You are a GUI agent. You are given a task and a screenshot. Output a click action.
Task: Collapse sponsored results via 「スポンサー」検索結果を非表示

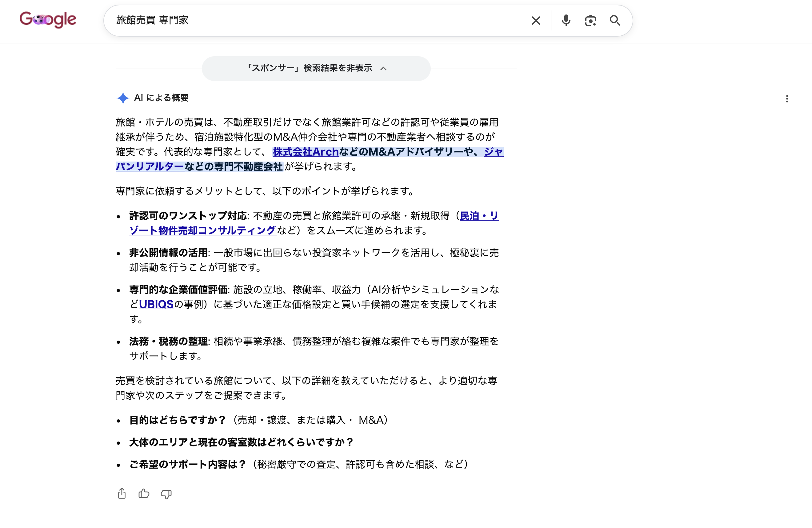click(316, 68)
